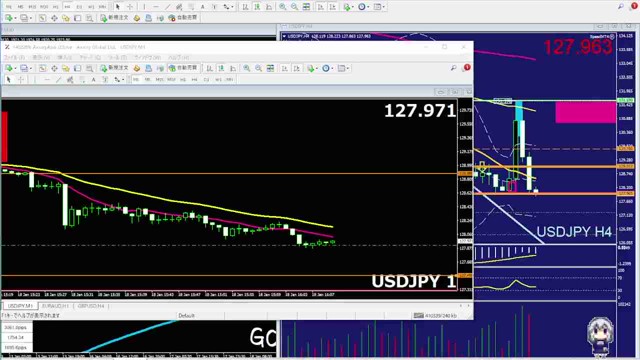Image resolution: width=640 pixels, height=360 pixels.
Task: Expand the new chart dropdown arrow in front toolbar
Action: [15, 68]
